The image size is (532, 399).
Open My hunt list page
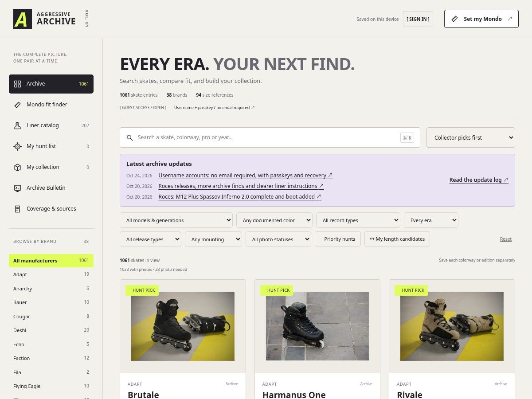[51, 146]
